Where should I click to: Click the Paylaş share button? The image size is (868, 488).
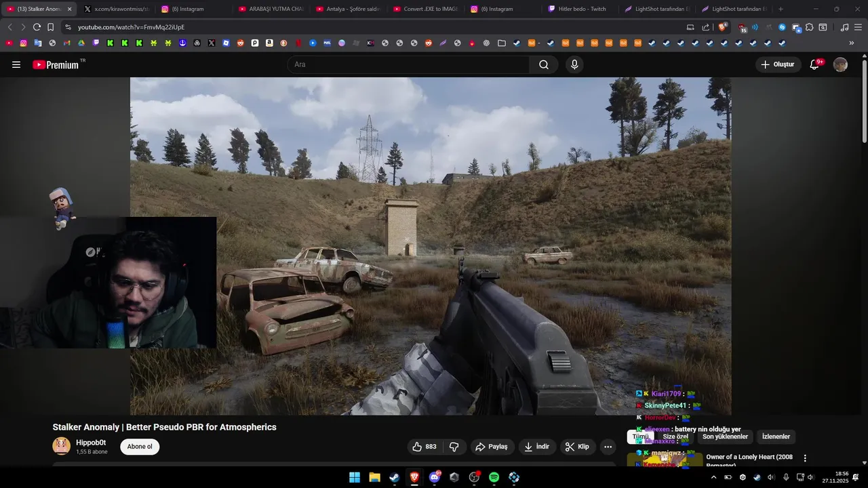pyautogui.click(x=492, y=447)
